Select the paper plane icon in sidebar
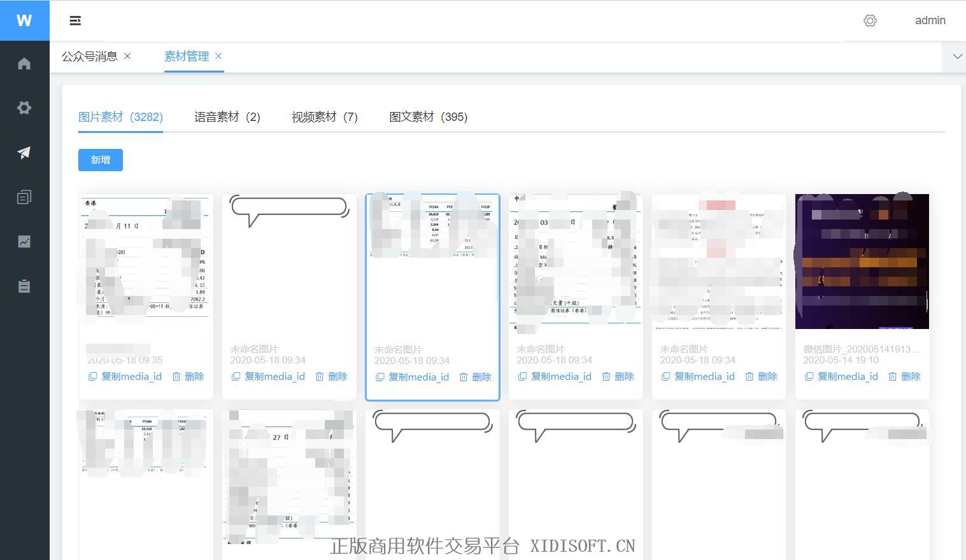The width and height of the screenshot is (966, 560). [24, 153]
